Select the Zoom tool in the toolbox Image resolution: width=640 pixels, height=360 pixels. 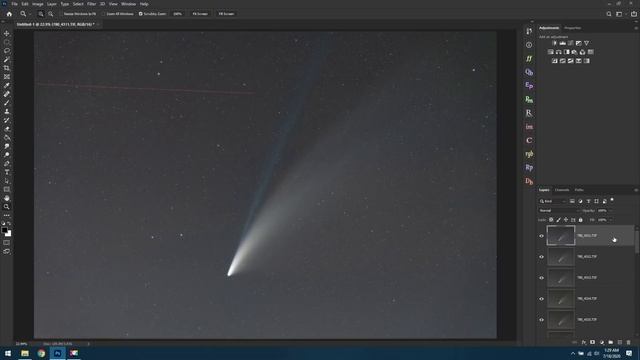click(7, 207)
